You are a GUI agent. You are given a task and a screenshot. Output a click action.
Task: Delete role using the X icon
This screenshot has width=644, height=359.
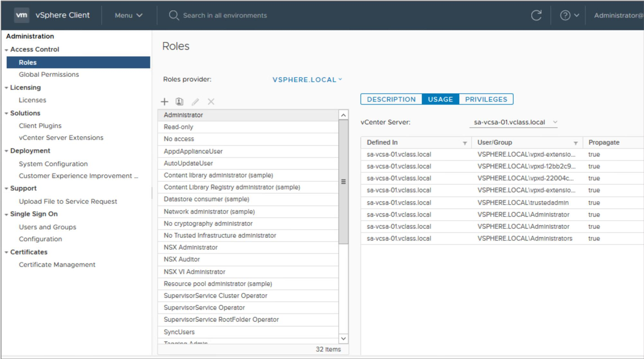coord(211,102)
